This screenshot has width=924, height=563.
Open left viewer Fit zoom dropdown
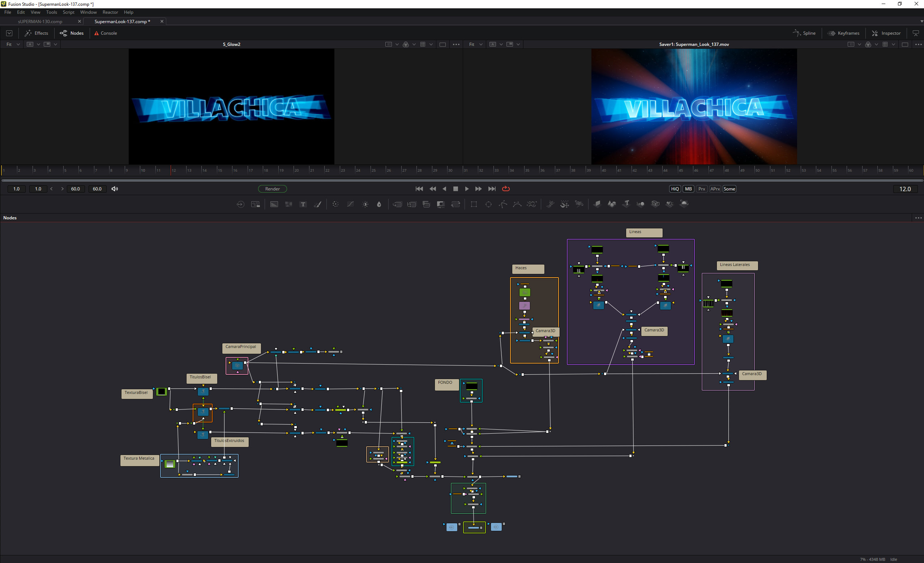tap(13, 44)
